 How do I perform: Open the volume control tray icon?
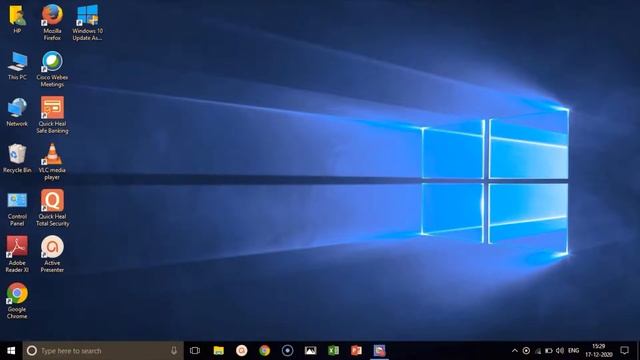(x=560, y=351)
